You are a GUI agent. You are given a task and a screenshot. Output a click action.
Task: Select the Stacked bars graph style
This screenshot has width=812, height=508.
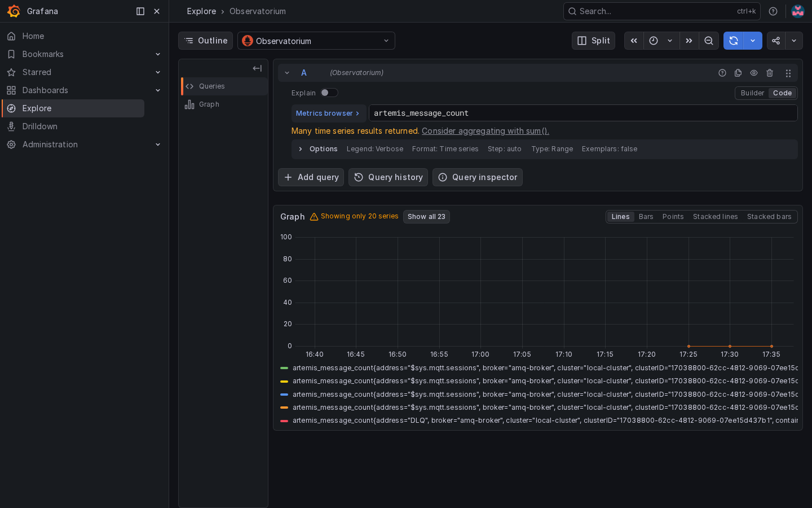pyautogui.click(x=769, y=217)
